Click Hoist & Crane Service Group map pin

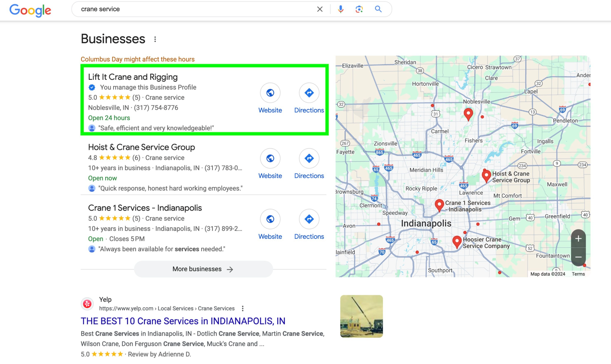pyautogui.click(x=486, y=176)
